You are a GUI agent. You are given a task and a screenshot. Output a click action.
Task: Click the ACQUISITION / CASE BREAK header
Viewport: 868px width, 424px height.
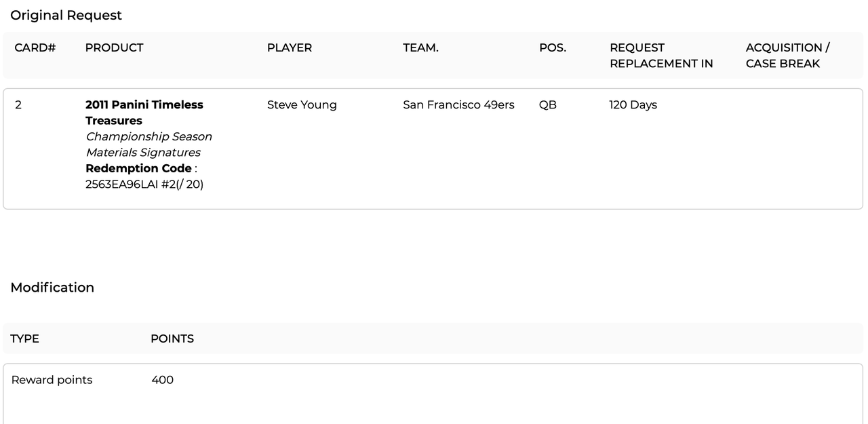(787, 56)
